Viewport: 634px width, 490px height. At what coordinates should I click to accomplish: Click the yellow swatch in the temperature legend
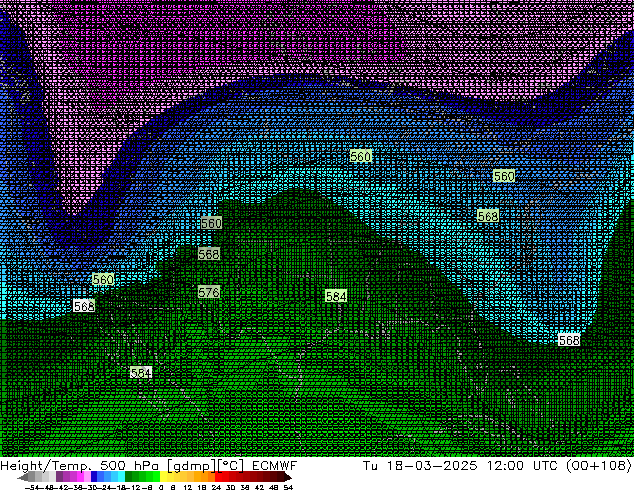pyautogui.click(x=163, y=476)
